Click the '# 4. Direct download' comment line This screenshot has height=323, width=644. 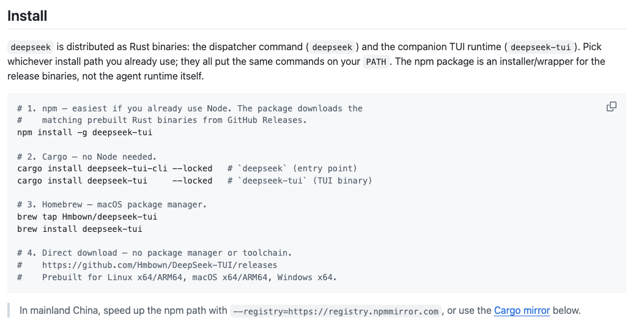(155, 253)
